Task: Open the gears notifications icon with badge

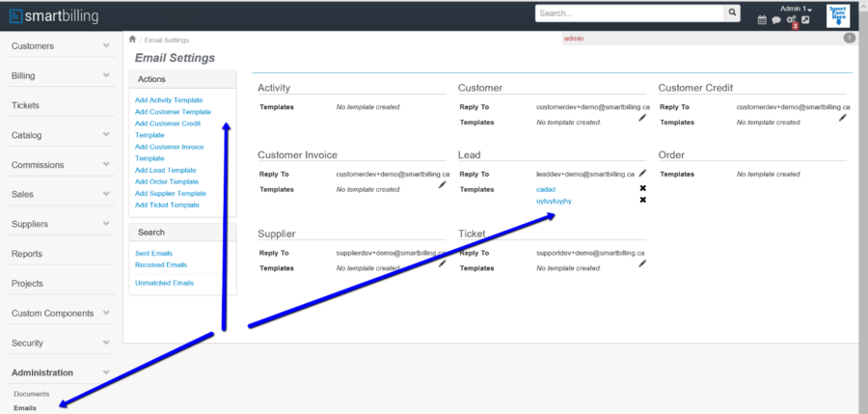Action: pyautogui.click(x=792, y=20)
